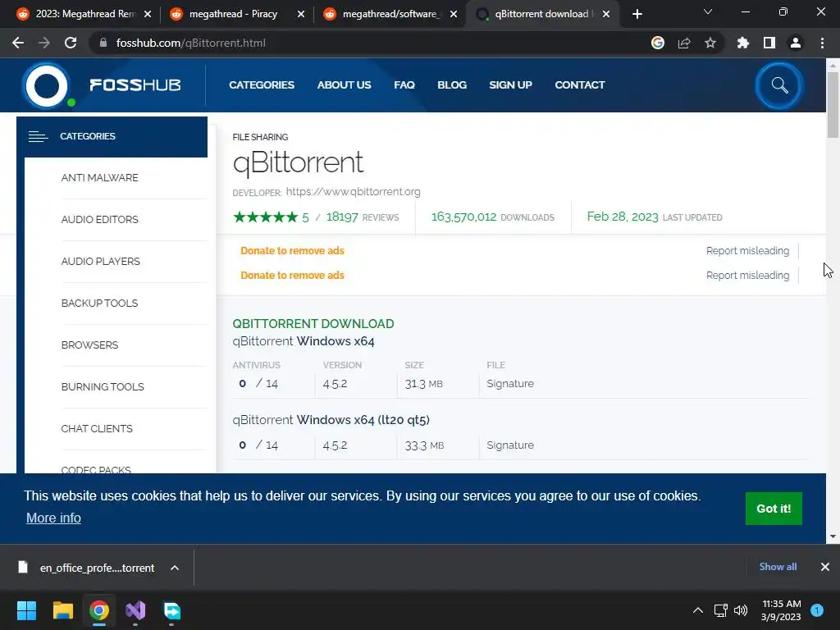Open Chrome's three-dot menu

click(x=822, y=43)
